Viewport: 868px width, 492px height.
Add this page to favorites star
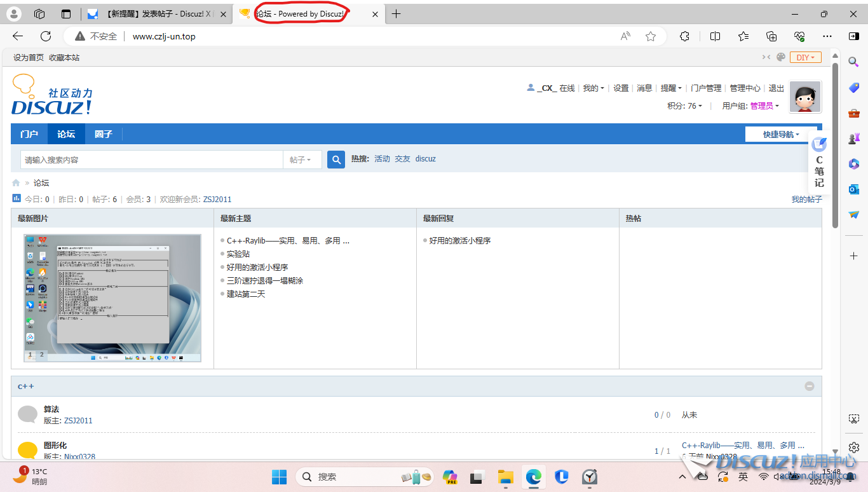point(651,36)
